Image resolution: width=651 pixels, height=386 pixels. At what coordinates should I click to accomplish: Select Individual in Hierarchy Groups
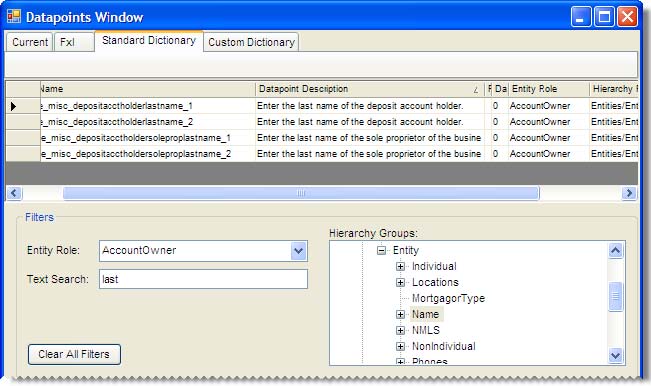434,266
